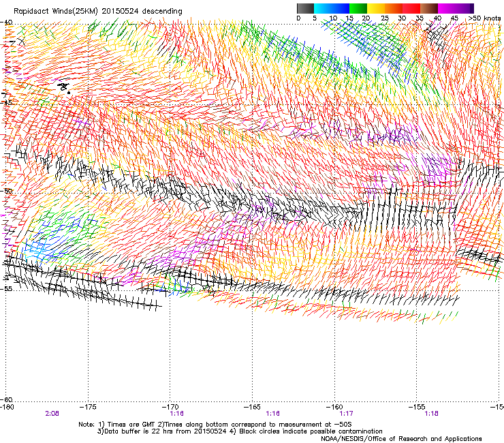The height and width of the screenshot is (443, 504).
Task: Select the '-175' longitude axis label
Action: (x=88, y=407)
